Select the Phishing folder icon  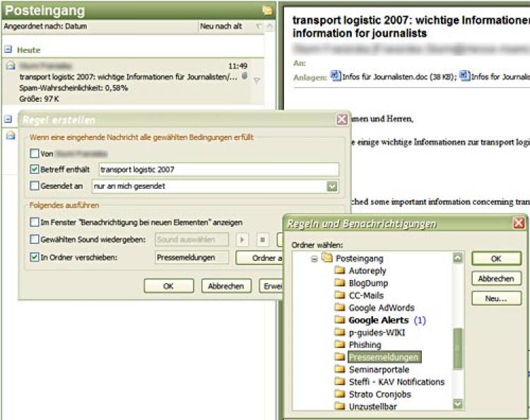tap(339, 345)
